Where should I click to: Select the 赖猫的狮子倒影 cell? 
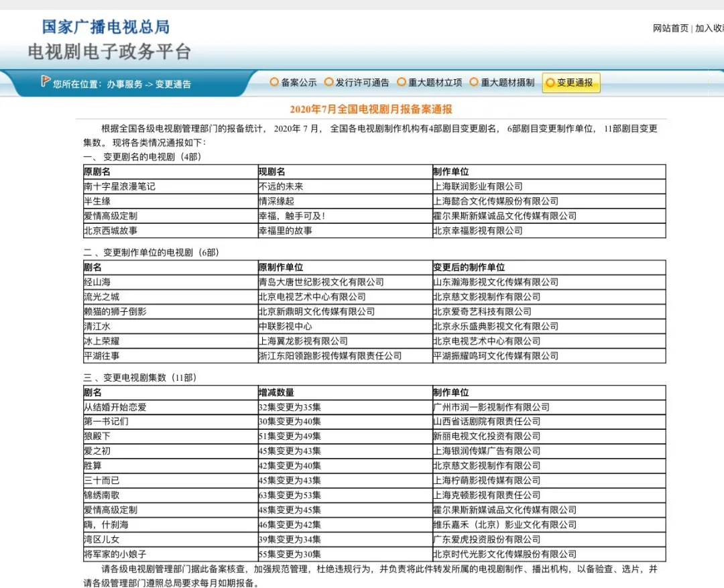click(x=170, y=312)
